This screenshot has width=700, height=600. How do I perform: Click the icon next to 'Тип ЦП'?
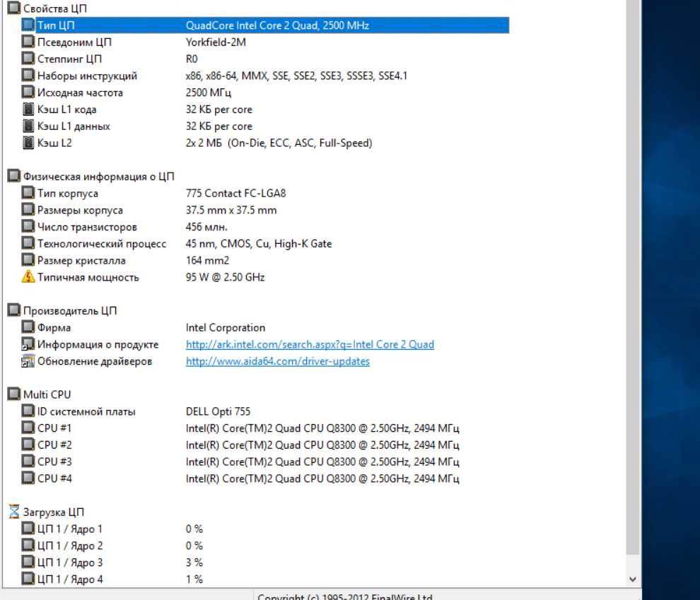pos(28,25)
